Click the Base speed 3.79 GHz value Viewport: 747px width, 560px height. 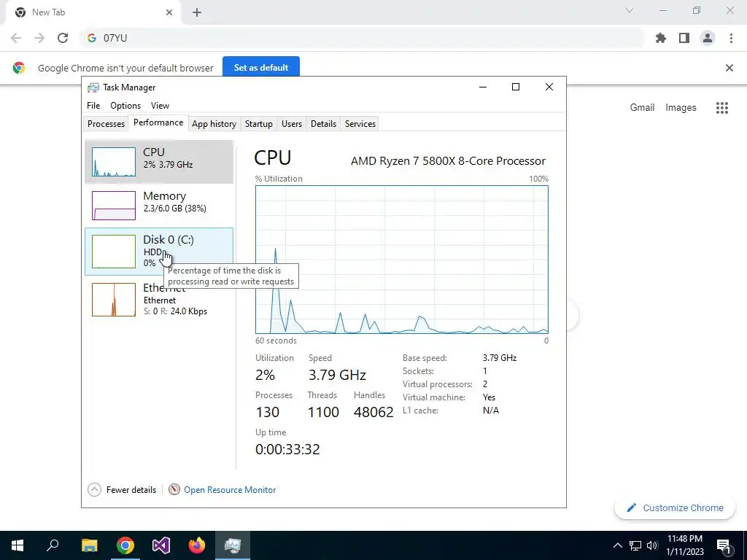[499, 357]
